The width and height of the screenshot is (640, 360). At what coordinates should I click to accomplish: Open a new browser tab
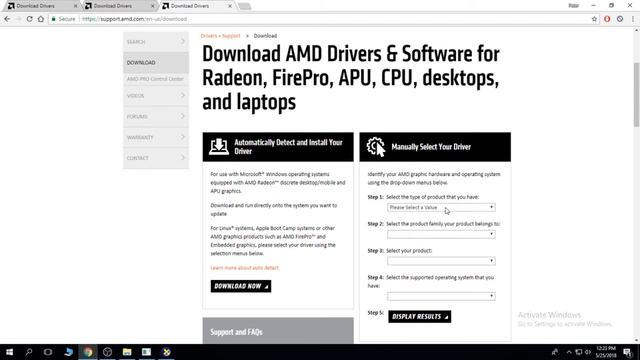pyautogui.click(x=244, y=6)
